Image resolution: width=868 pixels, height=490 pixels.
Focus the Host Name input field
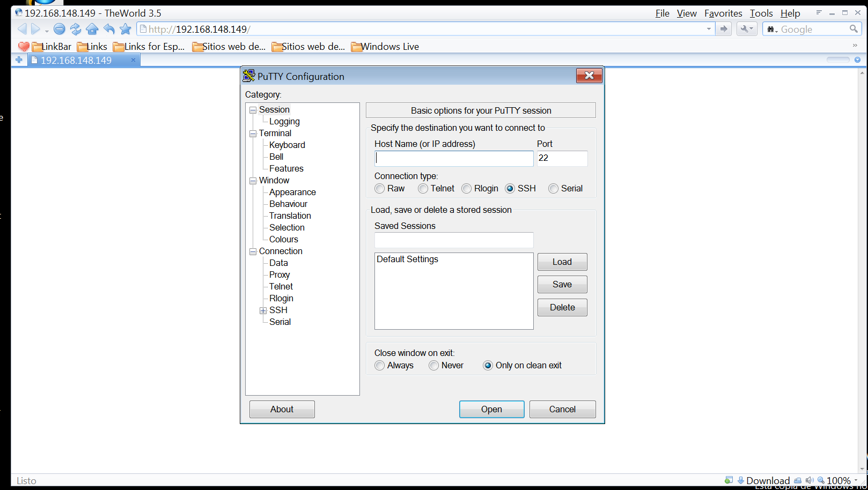(454, 158)
